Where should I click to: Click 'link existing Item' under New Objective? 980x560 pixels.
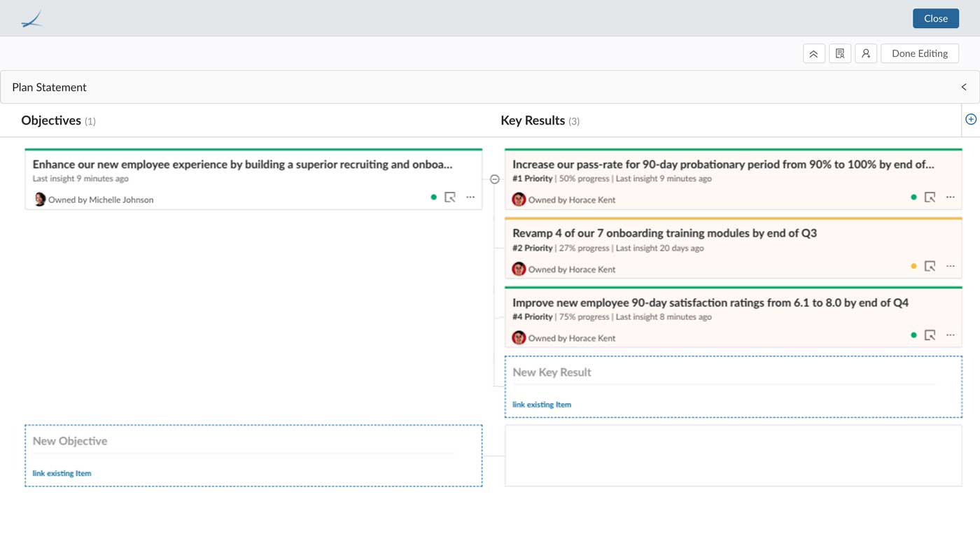coord(62,473)
